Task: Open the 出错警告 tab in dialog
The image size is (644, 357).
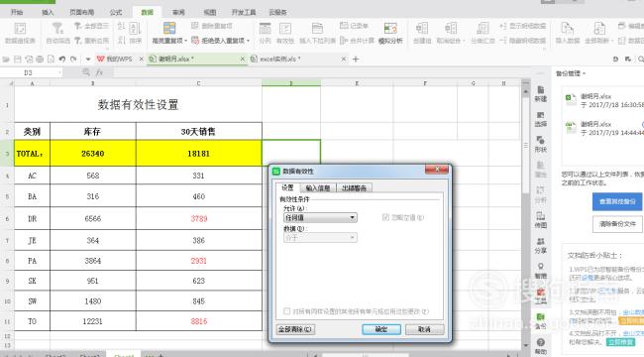Action: [x=354, y=188]
